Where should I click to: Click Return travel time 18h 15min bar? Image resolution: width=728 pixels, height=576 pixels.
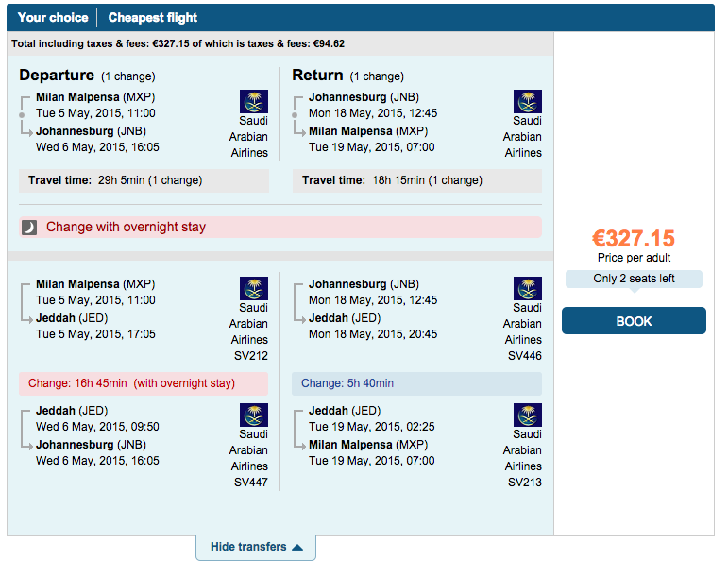coord(417,180)
